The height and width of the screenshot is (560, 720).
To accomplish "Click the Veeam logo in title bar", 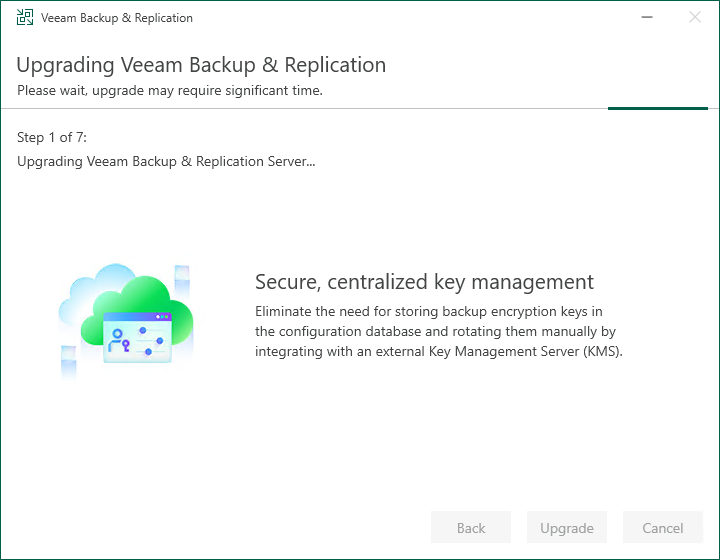I will click(x=25, y=18).
